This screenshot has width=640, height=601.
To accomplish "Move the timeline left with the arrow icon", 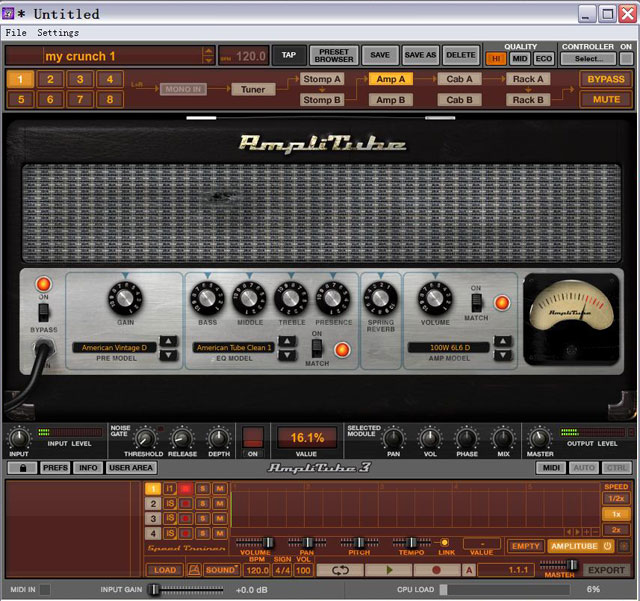I will (x=569, y=532).
